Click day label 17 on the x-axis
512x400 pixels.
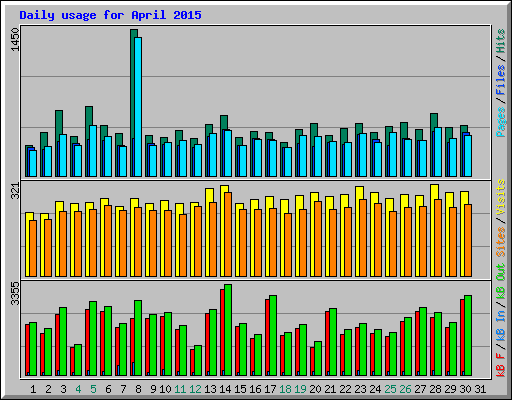[270, 389]
